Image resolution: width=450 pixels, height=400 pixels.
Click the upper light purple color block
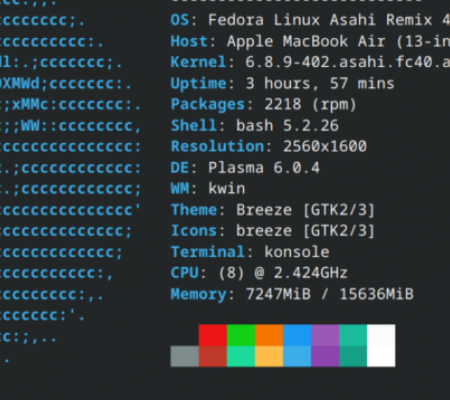pos(325,335)
